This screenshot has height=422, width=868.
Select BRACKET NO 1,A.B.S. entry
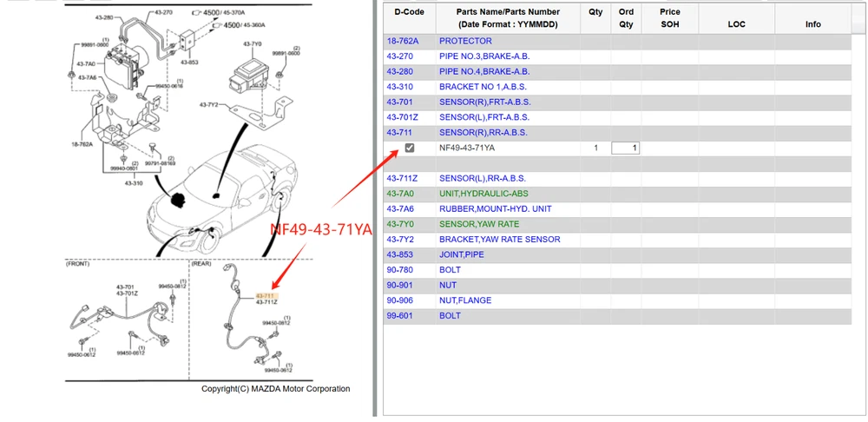(483, 87)
